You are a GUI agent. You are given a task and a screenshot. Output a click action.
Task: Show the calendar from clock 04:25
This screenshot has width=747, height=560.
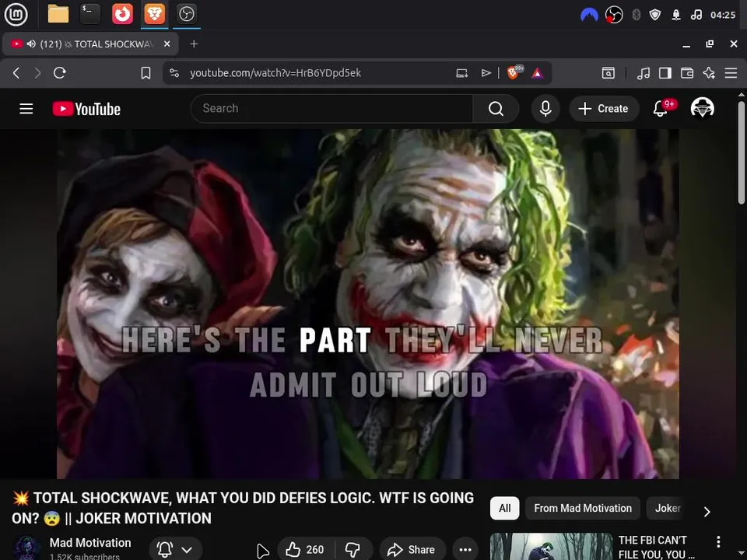(723, 15)
